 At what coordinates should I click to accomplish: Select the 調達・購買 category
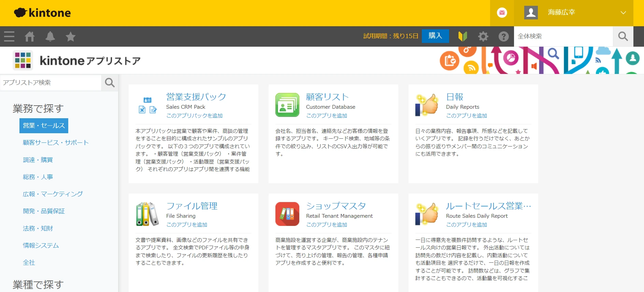pos(38,160)
